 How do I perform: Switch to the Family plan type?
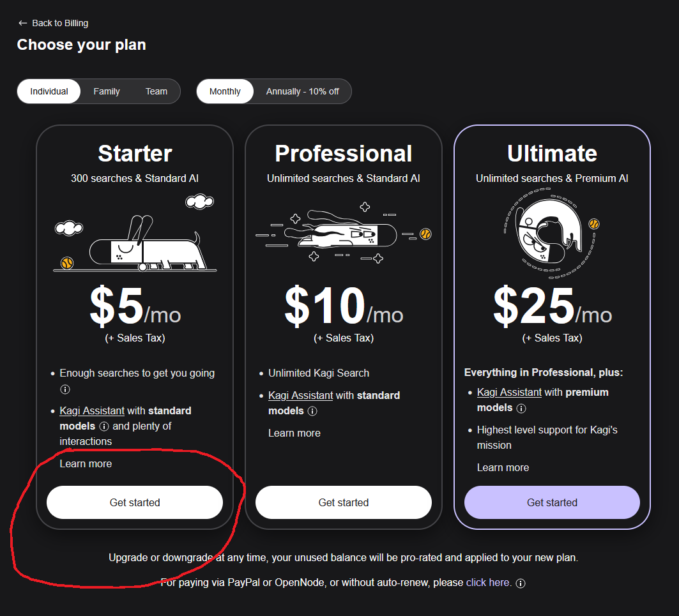tap(107, 91)
